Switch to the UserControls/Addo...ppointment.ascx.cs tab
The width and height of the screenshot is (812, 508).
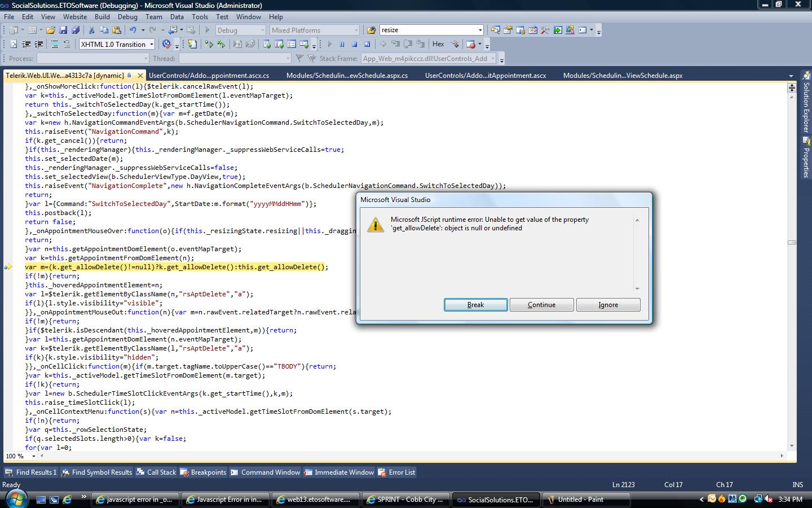tap(209, 75)
